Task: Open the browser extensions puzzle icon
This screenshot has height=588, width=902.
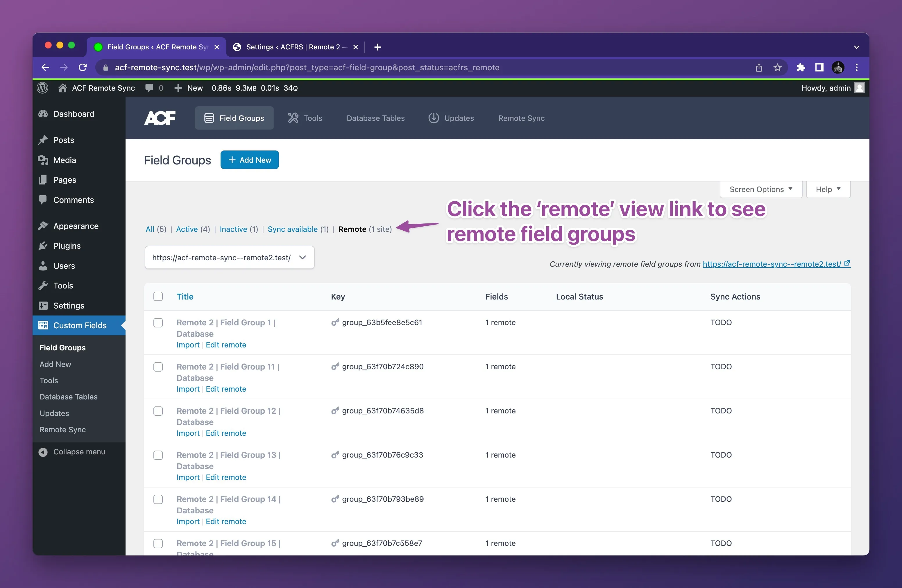Action: [800, 67]
